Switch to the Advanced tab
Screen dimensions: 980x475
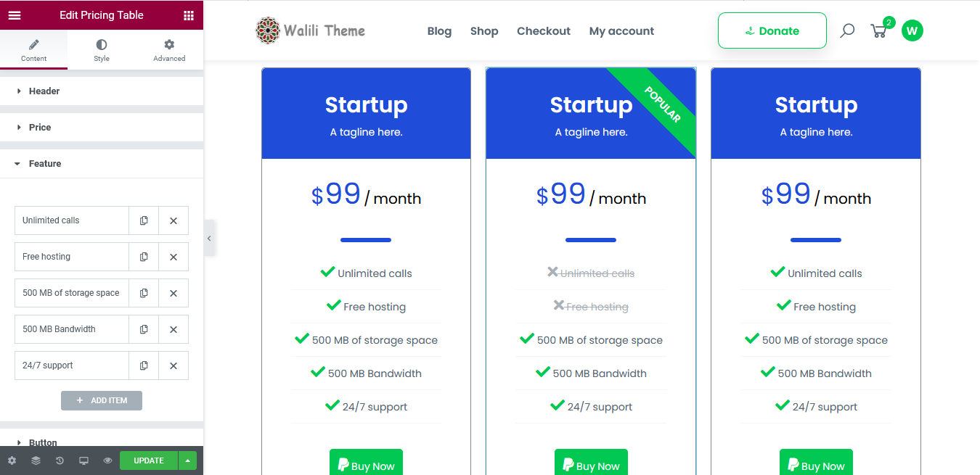[x=169, y=50]
